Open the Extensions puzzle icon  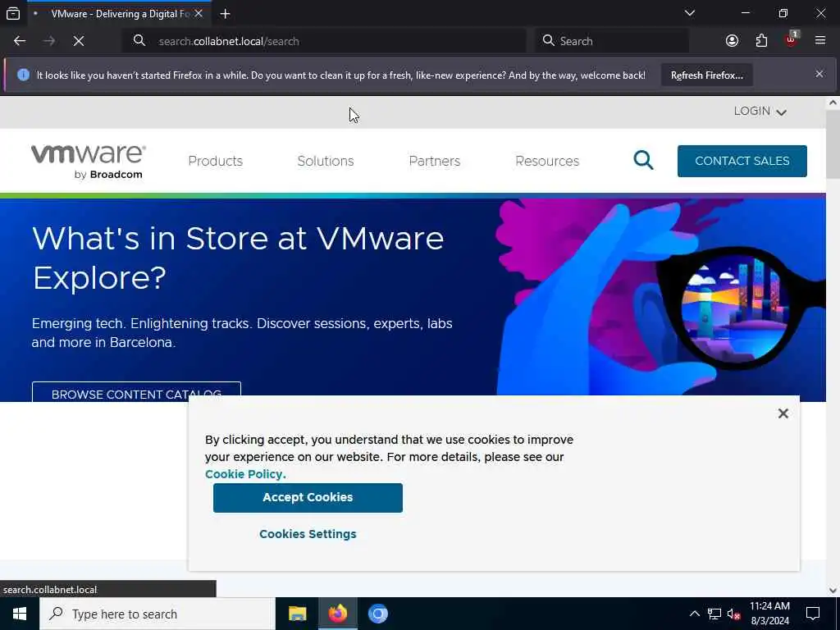pyautogui.click(x=761, y=41)
